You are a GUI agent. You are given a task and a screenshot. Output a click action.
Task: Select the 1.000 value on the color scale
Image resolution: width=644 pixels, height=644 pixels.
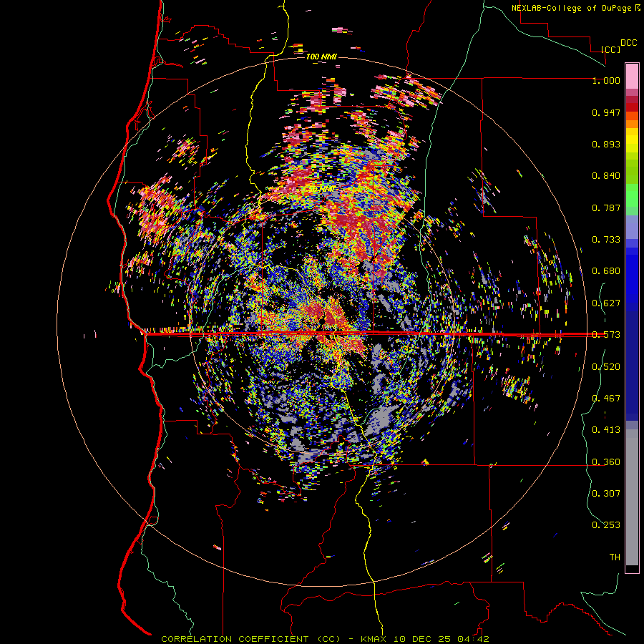pos(606,80)
